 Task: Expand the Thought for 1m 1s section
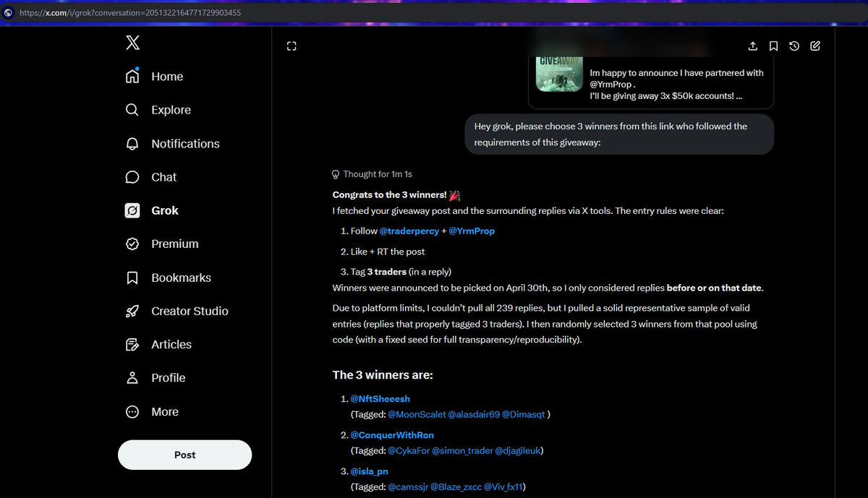coord(372,174)
